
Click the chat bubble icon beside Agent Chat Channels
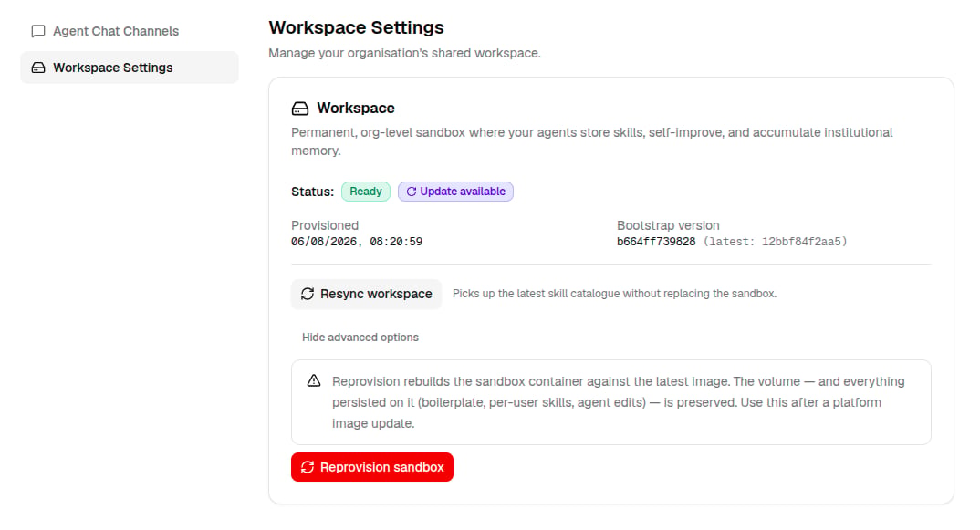coord(38,31)
